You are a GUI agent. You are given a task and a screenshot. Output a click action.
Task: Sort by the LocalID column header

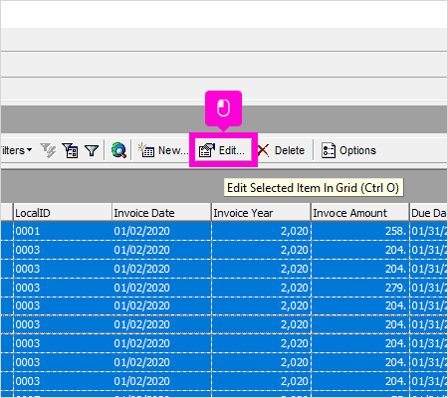pos(62,213)
